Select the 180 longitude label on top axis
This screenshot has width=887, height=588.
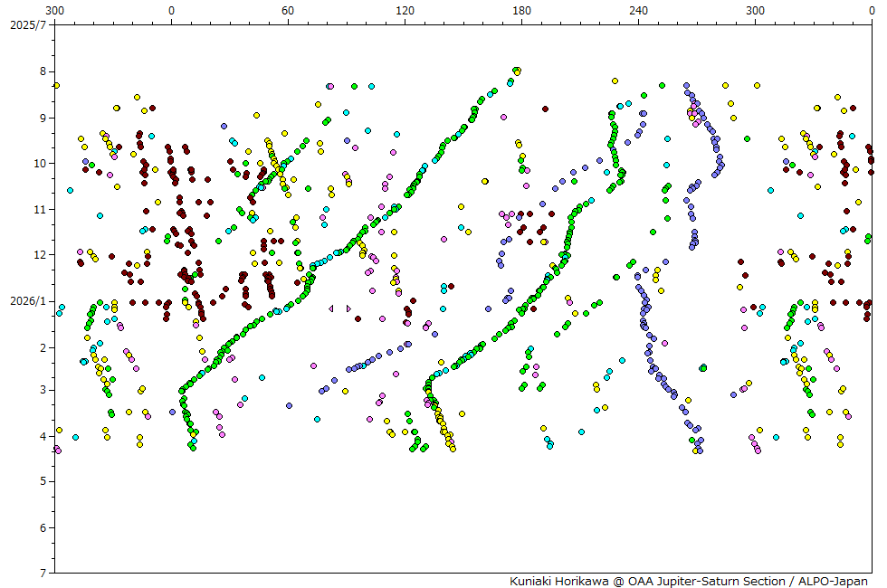point(521,10)
